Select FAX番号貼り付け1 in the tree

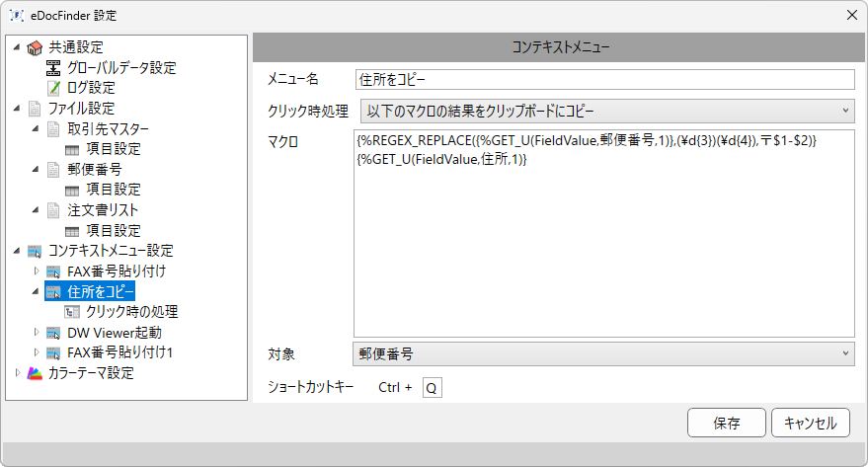[x=120, y=352]
